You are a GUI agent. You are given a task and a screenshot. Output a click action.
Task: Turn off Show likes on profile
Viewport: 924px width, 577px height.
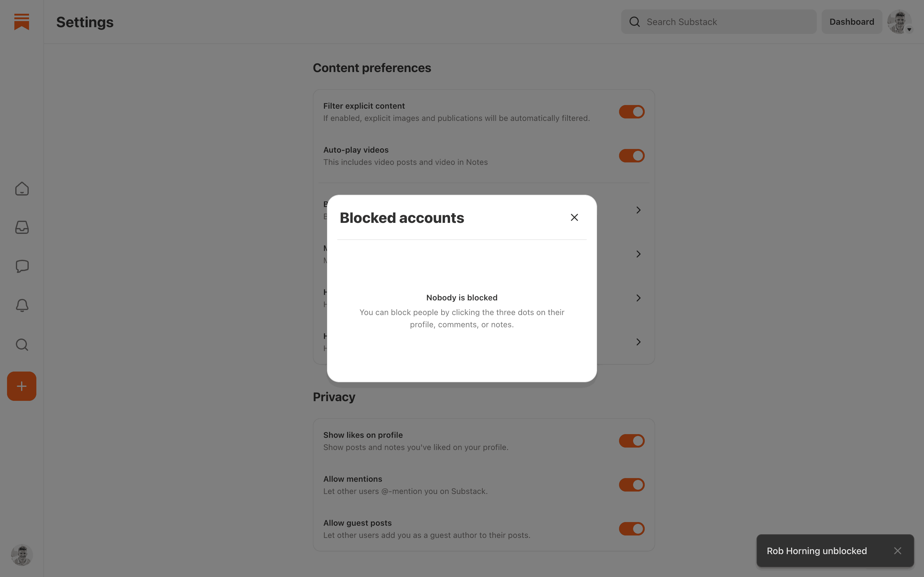pyautogui.click(x=632, y=441)
